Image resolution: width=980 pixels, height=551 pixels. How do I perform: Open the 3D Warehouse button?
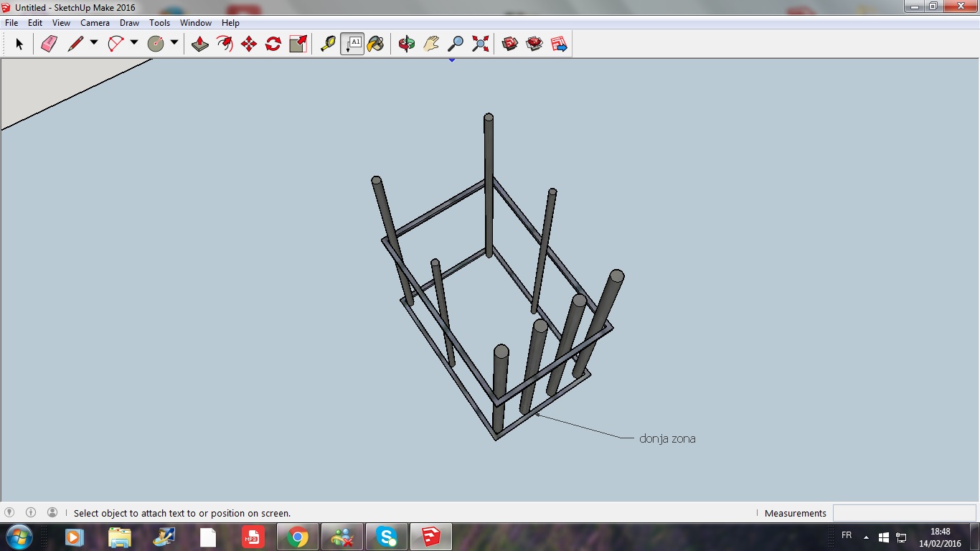click(510, 44)
